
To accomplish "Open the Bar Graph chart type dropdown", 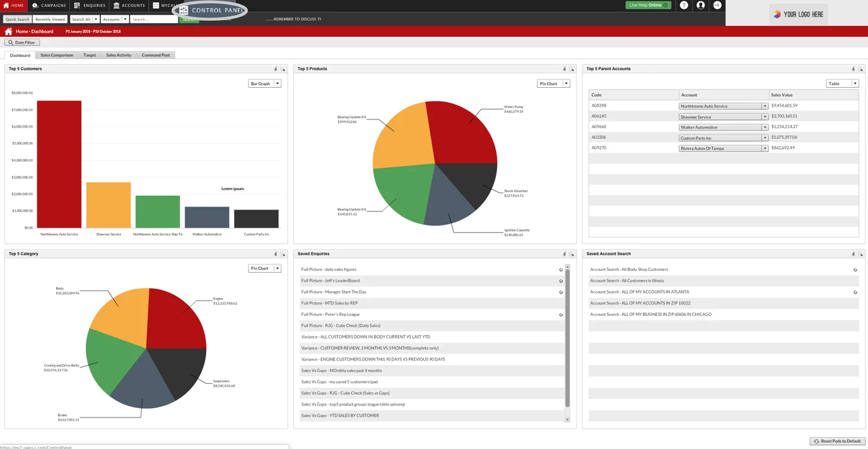I will (x=265, y=83).
